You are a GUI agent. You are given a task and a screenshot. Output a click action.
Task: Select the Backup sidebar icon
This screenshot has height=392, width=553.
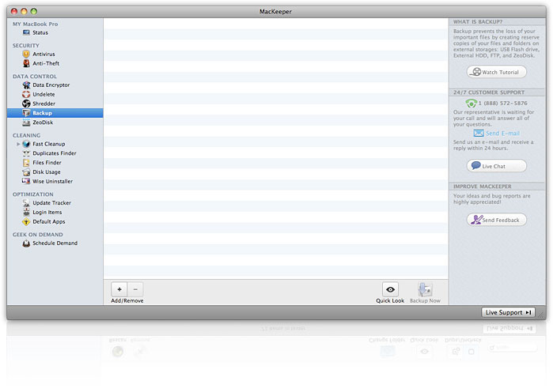tap(26, 113)
